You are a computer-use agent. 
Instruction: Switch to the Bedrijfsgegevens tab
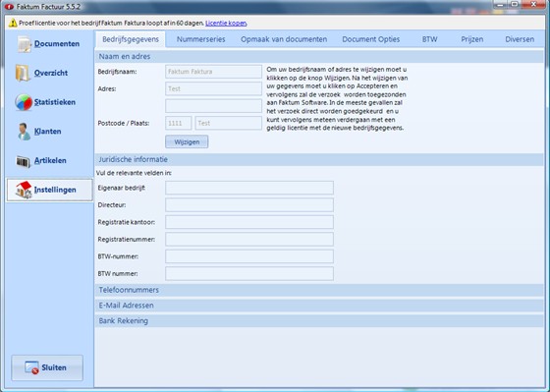(x=131, y=39)
